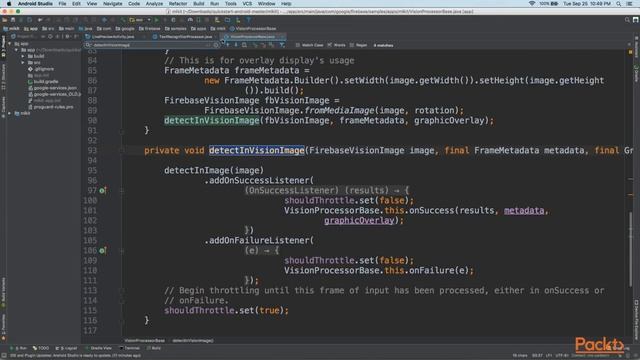
Task: Click gutter lambda icon on line 106
Action: point(102,250)
